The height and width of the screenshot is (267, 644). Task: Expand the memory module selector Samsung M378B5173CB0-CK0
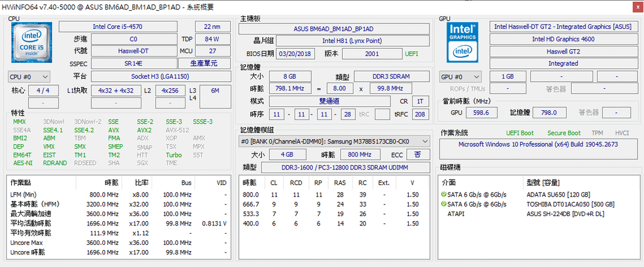pos(335,142)
